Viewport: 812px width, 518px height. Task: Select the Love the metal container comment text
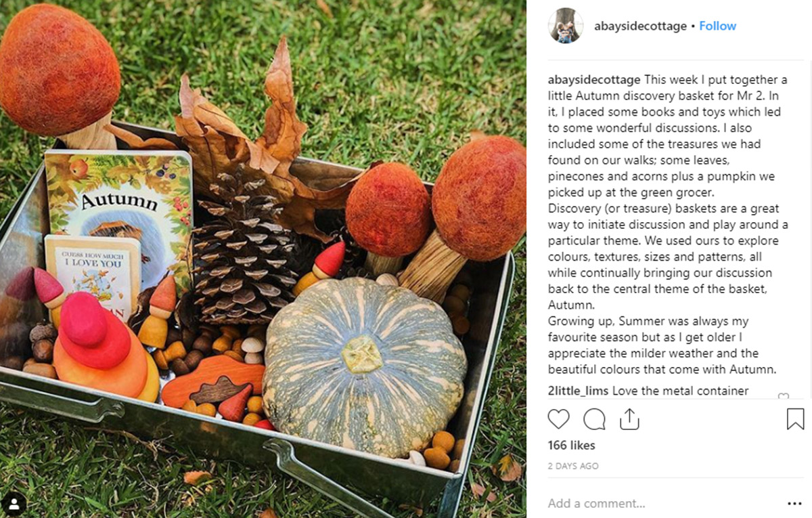[x=681, y=391]
